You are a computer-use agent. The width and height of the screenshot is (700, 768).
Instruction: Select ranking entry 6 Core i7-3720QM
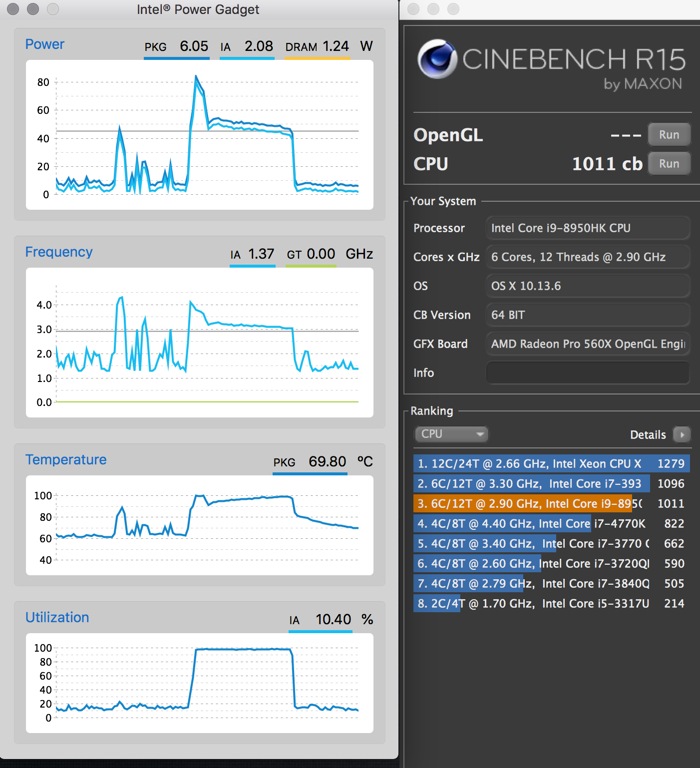(x=551, y=563)
